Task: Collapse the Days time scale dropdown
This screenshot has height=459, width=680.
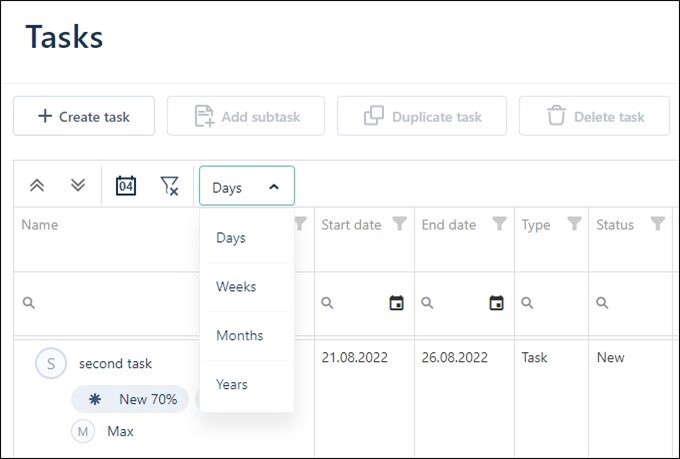Action: [246, 187]
